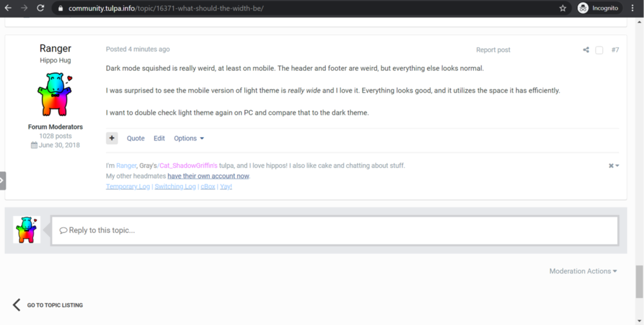Open the signature hide dropdown
The width and height of the screenshot is (644, 325).
614,166
